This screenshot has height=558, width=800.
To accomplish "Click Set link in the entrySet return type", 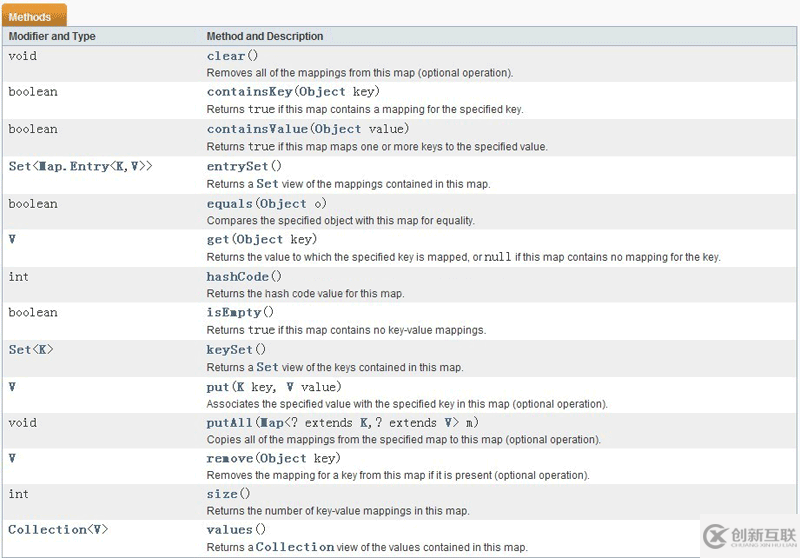I will (19, 166).
